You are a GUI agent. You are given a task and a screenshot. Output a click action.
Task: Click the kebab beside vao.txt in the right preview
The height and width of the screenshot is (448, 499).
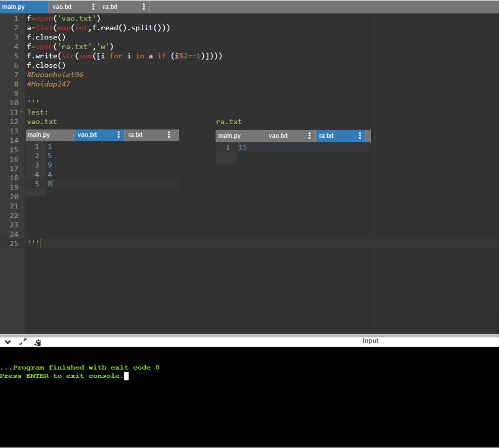(309, 136)
